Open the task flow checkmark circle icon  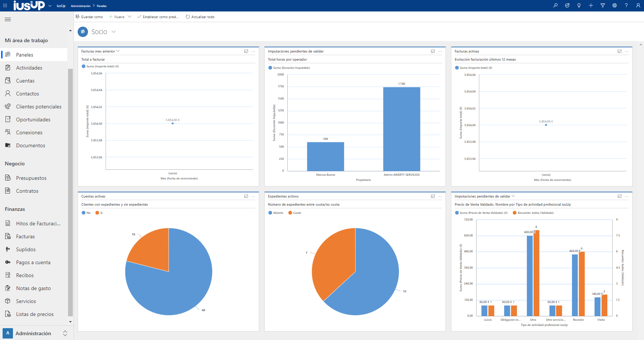[567, 6]
